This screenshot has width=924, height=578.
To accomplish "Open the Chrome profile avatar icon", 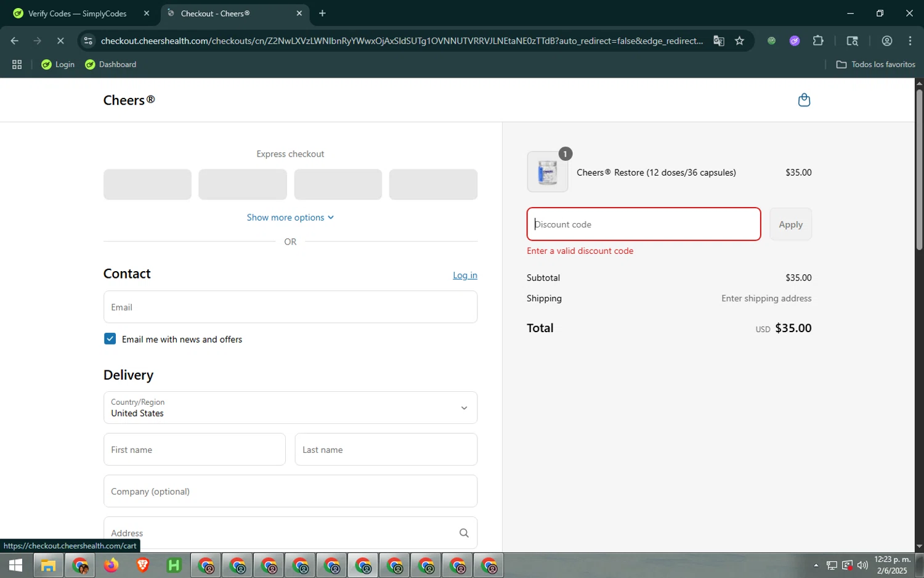I will (887, 41).
